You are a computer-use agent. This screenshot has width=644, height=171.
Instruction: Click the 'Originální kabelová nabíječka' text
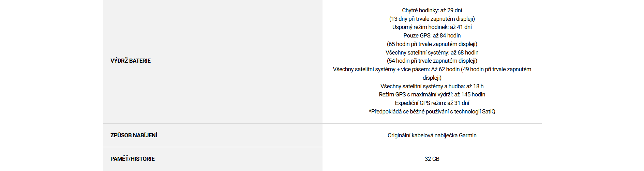click(x=422, y=135)
